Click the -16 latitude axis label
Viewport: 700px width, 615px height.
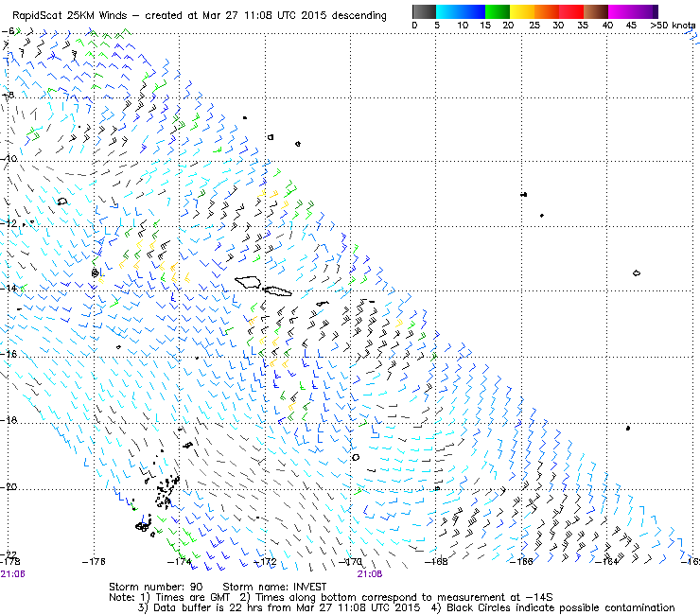pos(9,354)
